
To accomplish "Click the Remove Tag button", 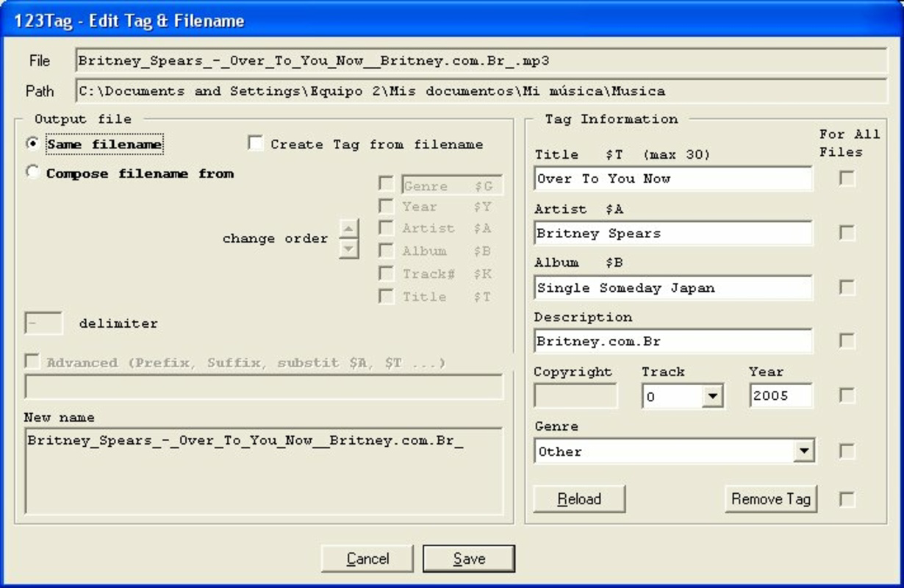I will 771,499.
